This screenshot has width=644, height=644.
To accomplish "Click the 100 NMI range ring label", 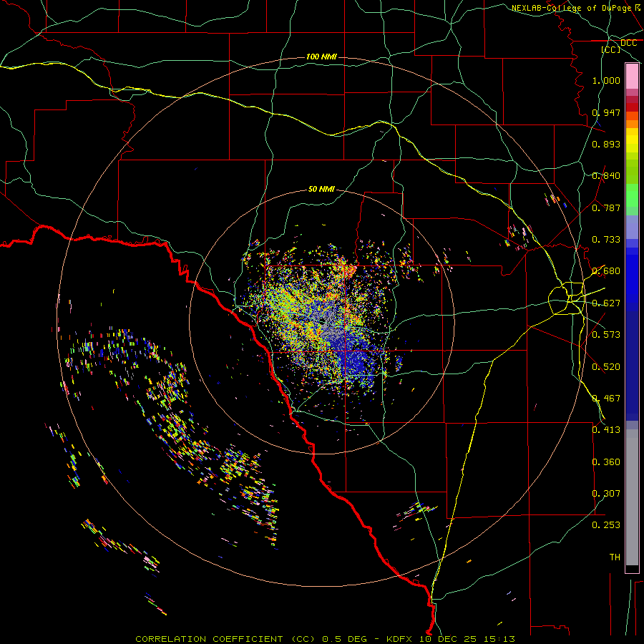I will [321, 57].
